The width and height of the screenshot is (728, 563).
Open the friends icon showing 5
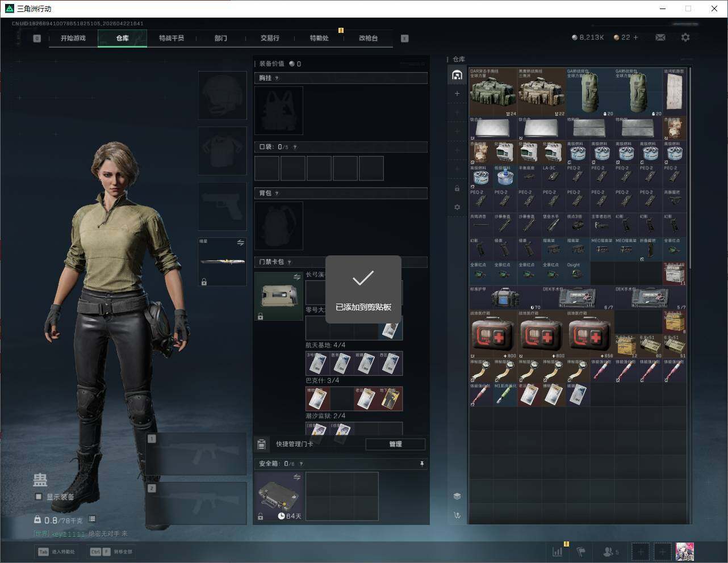[x=611, y=552]
